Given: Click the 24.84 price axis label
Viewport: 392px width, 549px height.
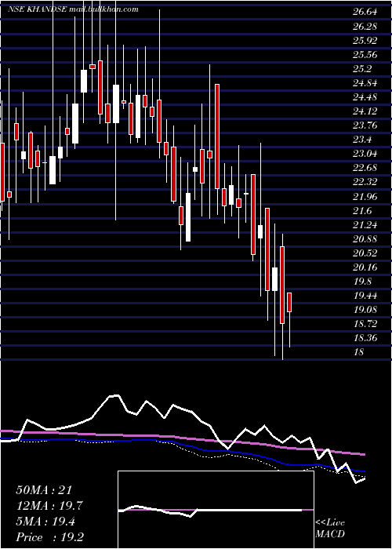Looking at the screenshot, I should coord(365,83).
